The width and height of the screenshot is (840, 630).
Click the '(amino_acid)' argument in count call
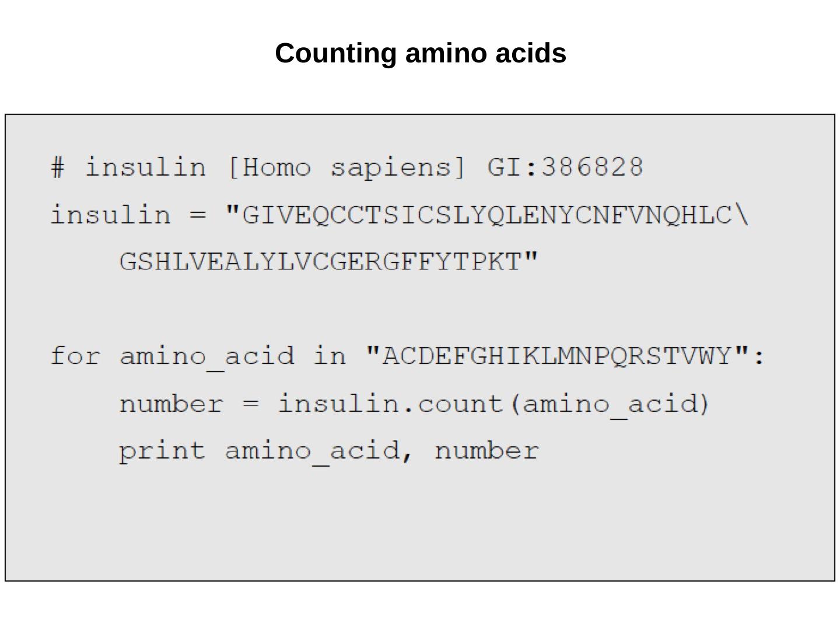click(x=610, y=404)
